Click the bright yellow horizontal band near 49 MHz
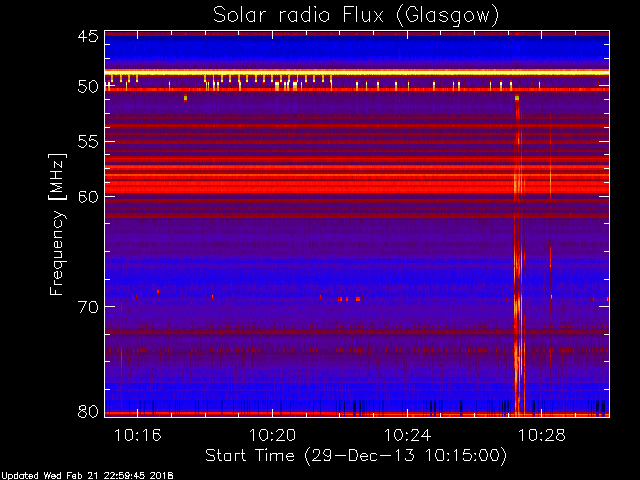Viewport: 640px width, 480px height. coord(357,72)
